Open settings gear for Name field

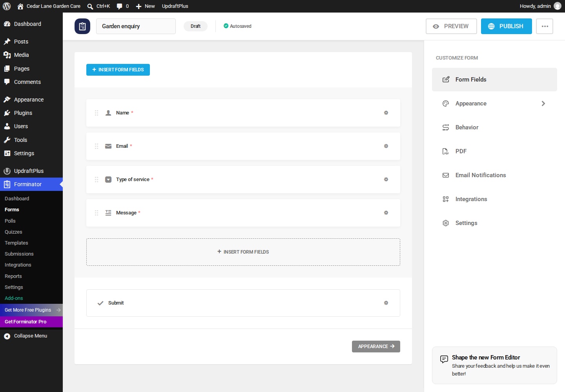386,113
